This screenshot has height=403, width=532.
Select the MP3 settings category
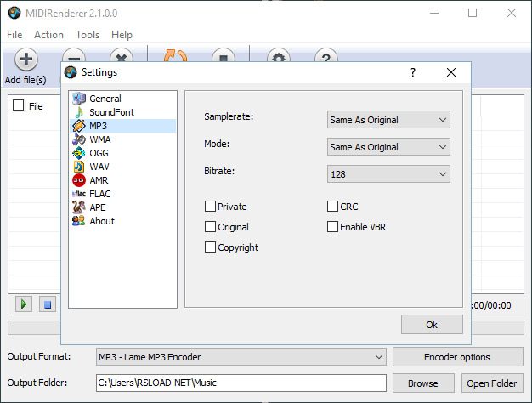pyautogui.click(x=123, y=126)
